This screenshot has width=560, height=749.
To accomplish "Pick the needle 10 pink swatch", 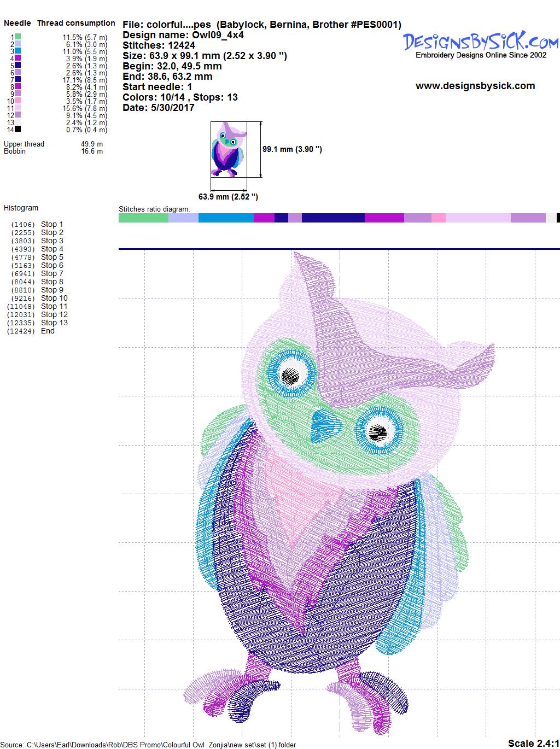I will pos(18,101).
